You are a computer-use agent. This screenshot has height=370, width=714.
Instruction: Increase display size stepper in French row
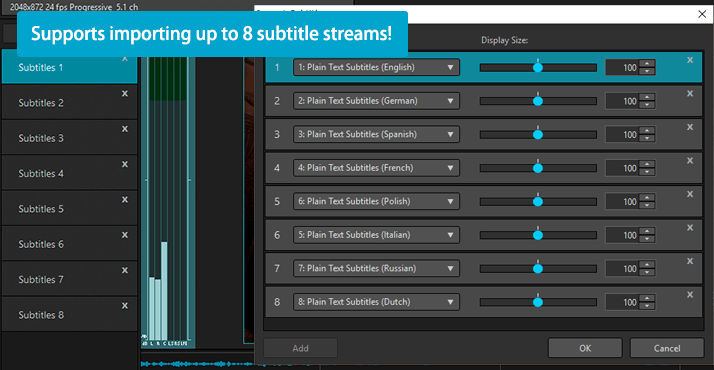coord(647,164)
